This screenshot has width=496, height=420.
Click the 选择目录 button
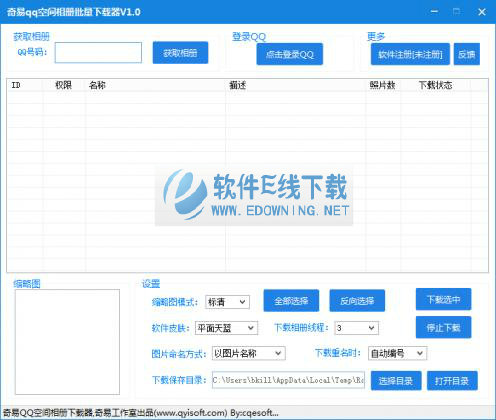click(x=396, y=381)
